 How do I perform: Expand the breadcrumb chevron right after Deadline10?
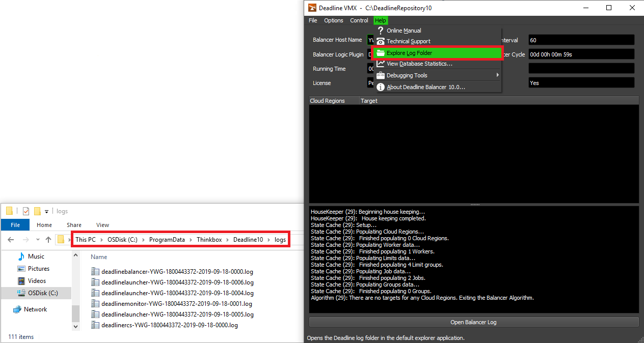pos(269,240)
